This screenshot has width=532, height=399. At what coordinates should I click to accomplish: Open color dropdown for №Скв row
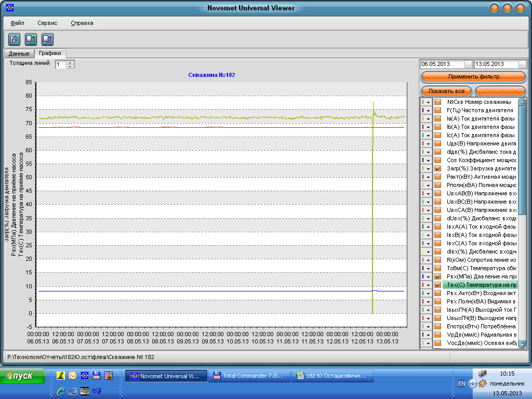click(429, 102)
